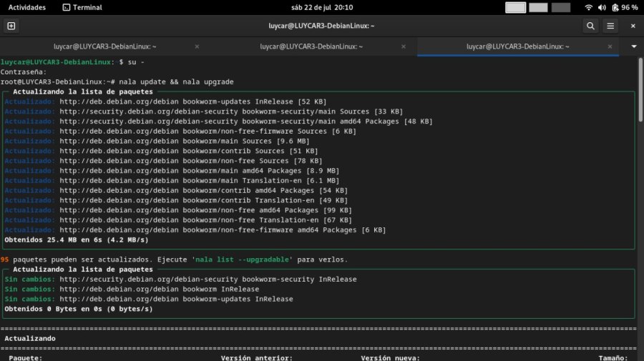Click the volume speaker icon
The height and width of the screenshot is (361, 644).
[x=602, y=7]
